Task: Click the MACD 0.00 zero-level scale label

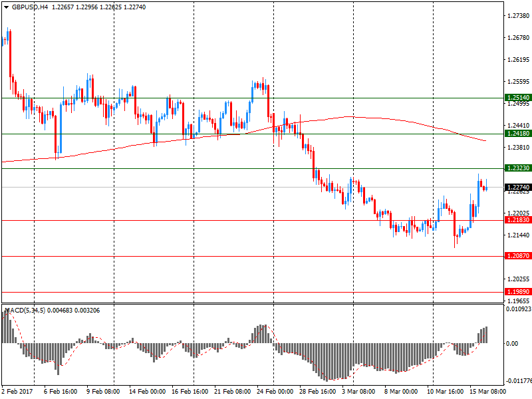Action: [513, 343]
